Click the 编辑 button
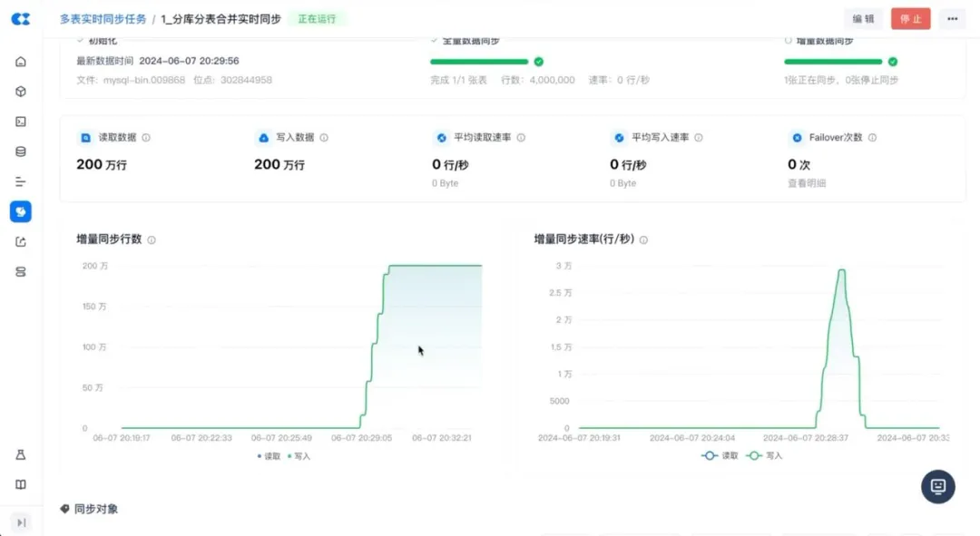980x536 pixels. point(863,18)
